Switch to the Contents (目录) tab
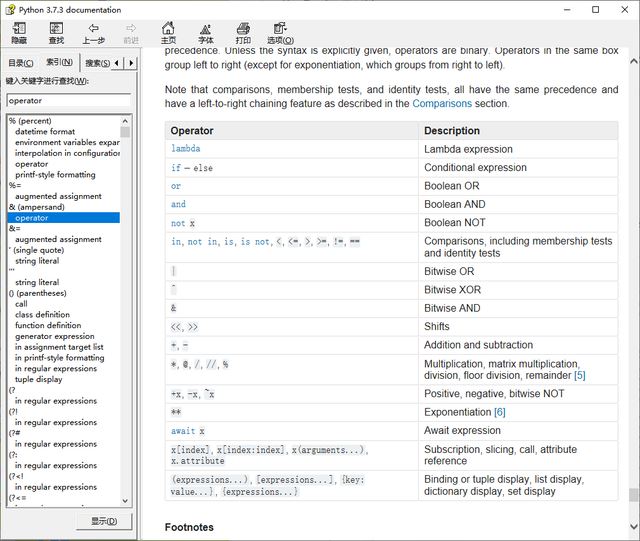640x541 pixels. [21, 63]
